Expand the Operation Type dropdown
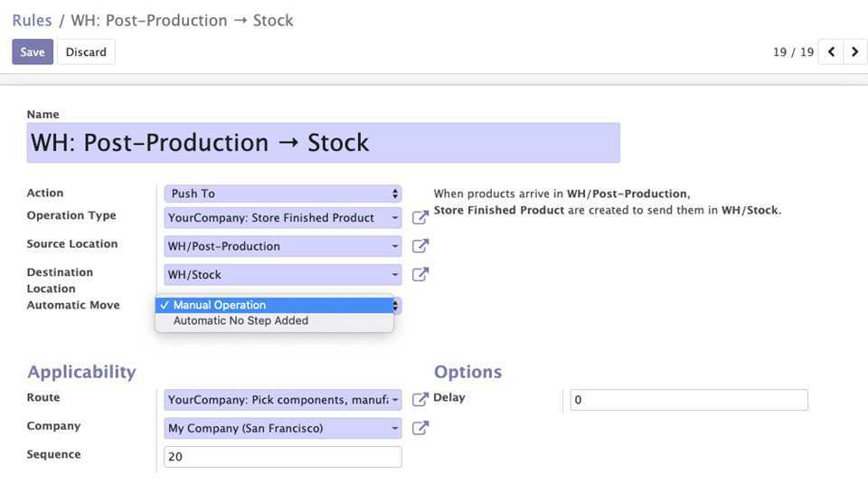Viewport: 868px width, 484px height. (283, 218)
